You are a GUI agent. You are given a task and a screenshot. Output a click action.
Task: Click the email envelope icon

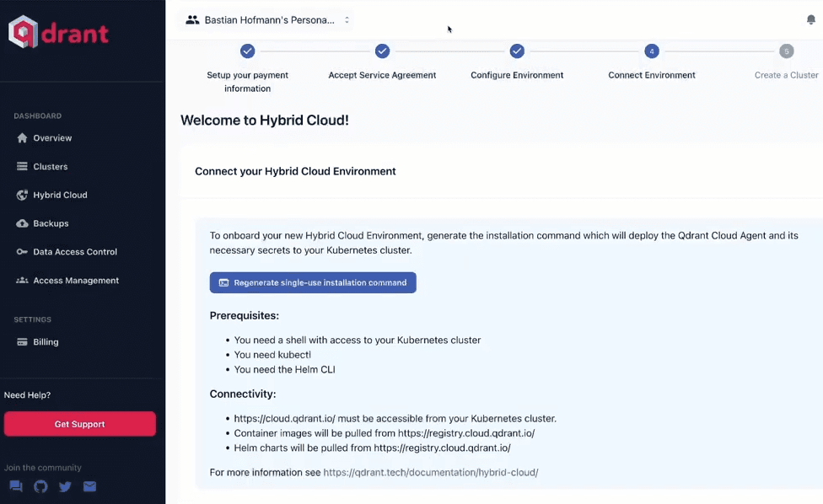(89, 486)
